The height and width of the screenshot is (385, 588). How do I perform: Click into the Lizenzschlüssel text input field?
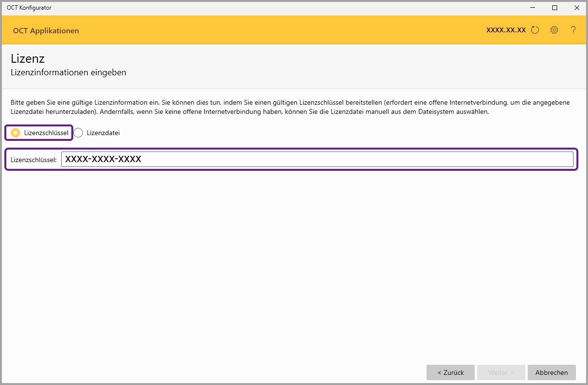coord(317,159)
